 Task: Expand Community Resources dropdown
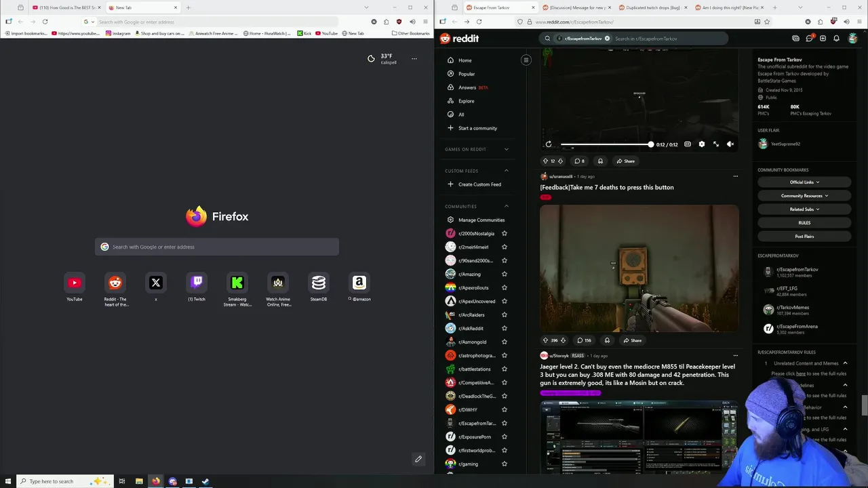[x=804, y=196]
